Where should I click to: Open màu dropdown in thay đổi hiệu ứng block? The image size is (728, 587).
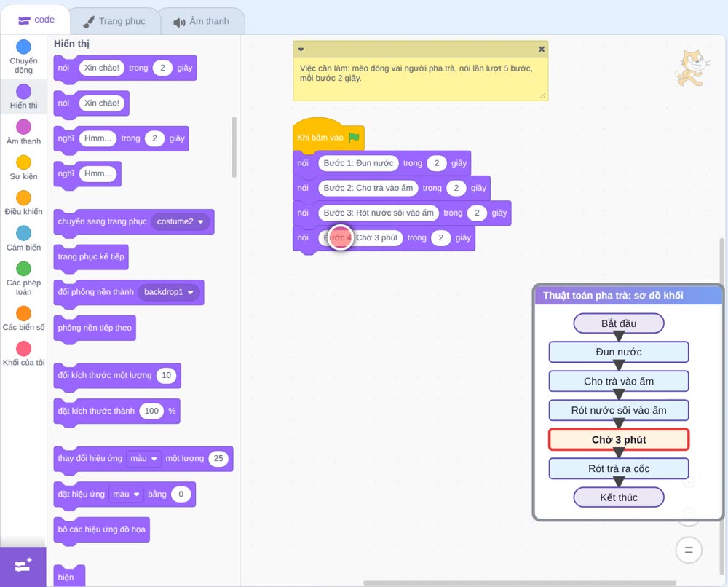point(143,458)
